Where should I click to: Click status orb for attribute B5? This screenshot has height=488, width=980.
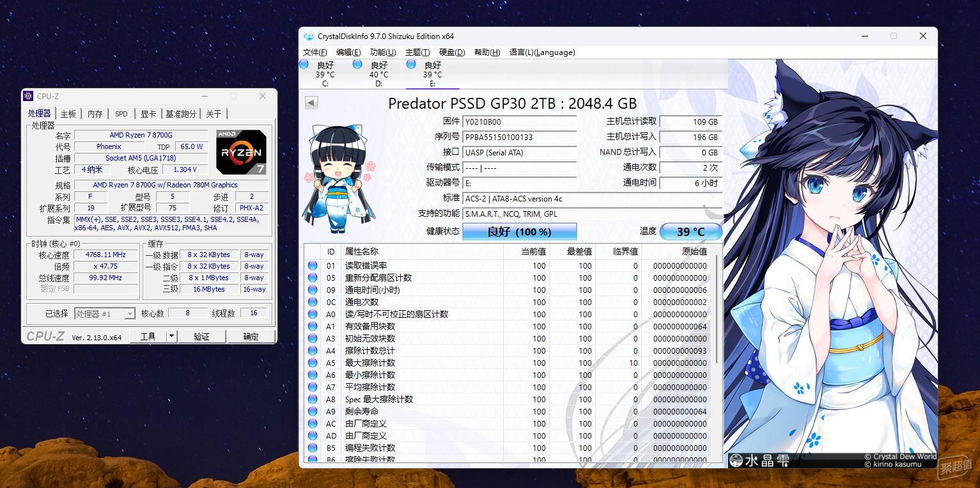pyautogui.click(x=313, y=448)
